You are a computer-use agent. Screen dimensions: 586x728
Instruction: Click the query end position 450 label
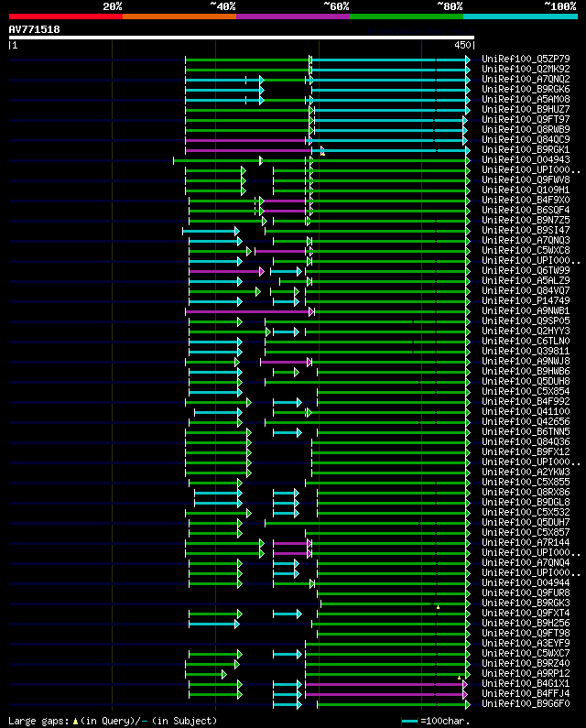[462, 45]
